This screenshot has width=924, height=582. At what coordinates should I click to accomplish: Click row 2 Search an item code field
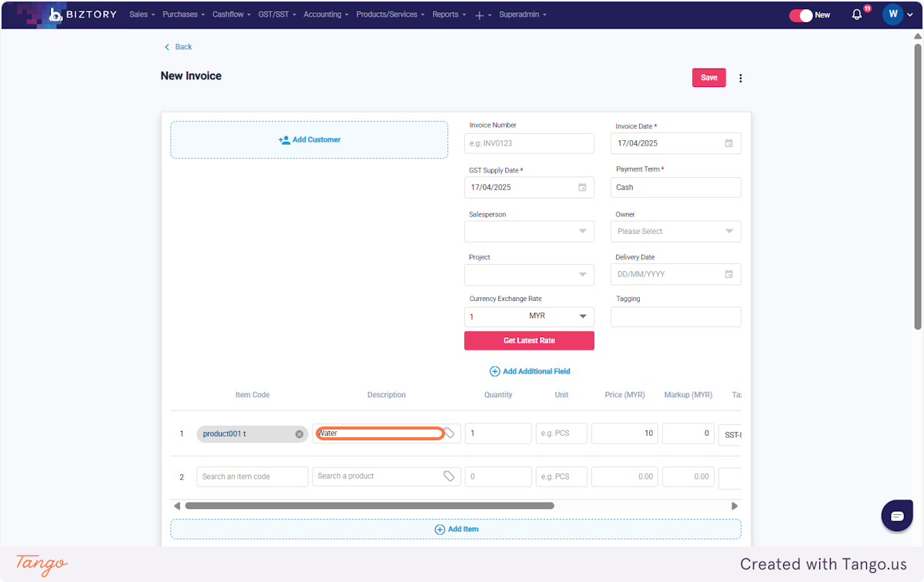(252, 477)
